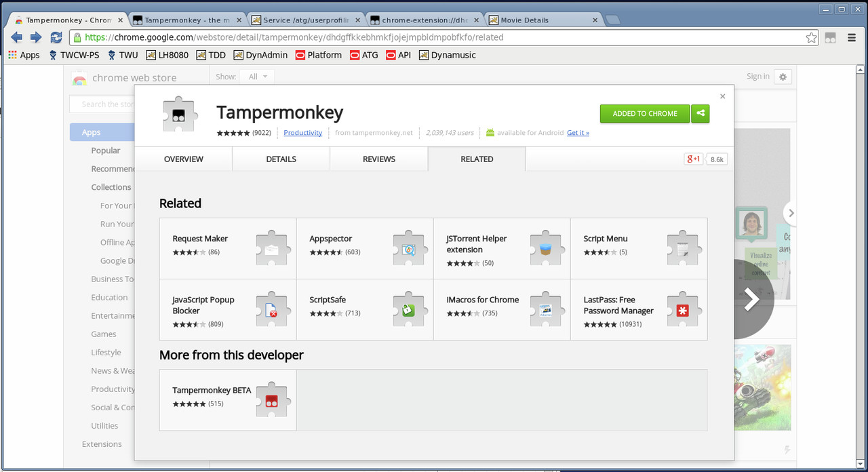The height and width of the screenshot is (472, 868).
Task: Switch to the Service /atg/userprofiling browser tab
Action: click(x=304, y=20)
